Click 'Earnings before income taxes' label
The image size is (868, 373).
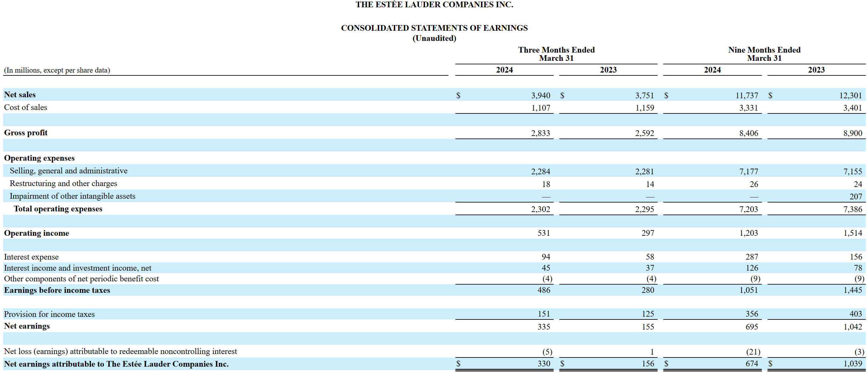(x=57, y=291)
